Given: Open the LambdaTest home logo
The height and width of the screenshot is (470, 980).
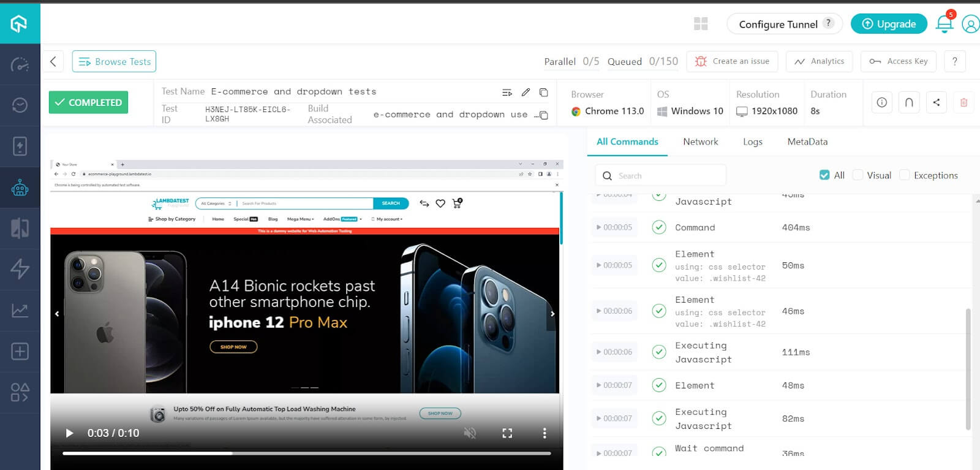Looking at the screenshot, I should coord(20,23).
